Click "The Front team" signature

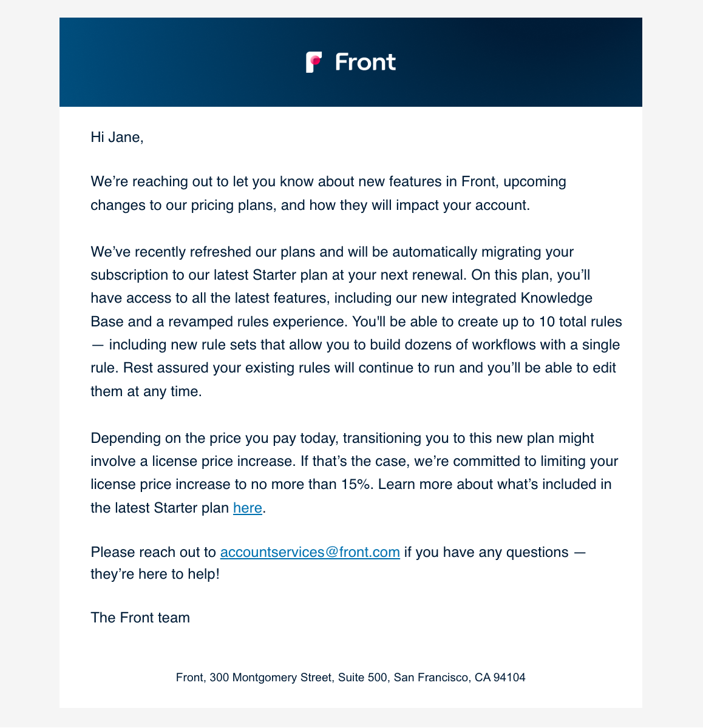pos(140,618)
